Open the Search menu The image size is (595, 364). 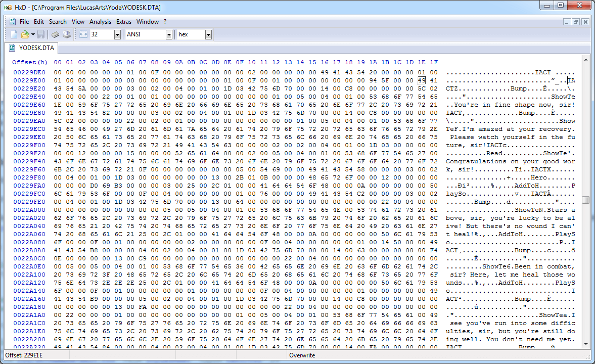point(58,22)
